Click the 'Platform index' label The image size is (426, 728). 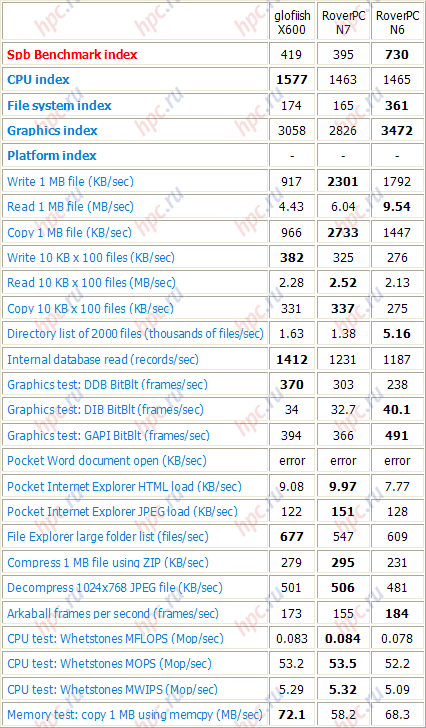pos(52,156)
